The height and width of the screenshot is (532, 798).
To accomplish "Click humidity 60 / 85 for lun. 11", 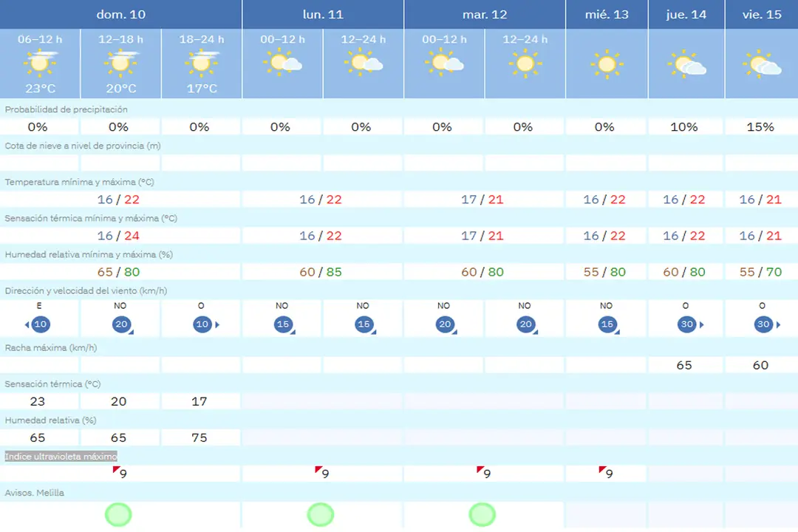I will (x=321, y=272).
